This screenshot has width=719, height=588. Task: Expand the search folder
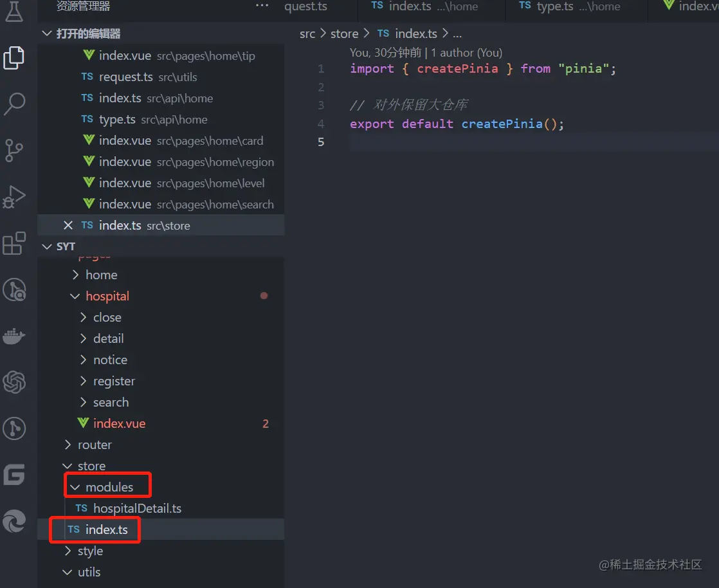tap(83, 402)
